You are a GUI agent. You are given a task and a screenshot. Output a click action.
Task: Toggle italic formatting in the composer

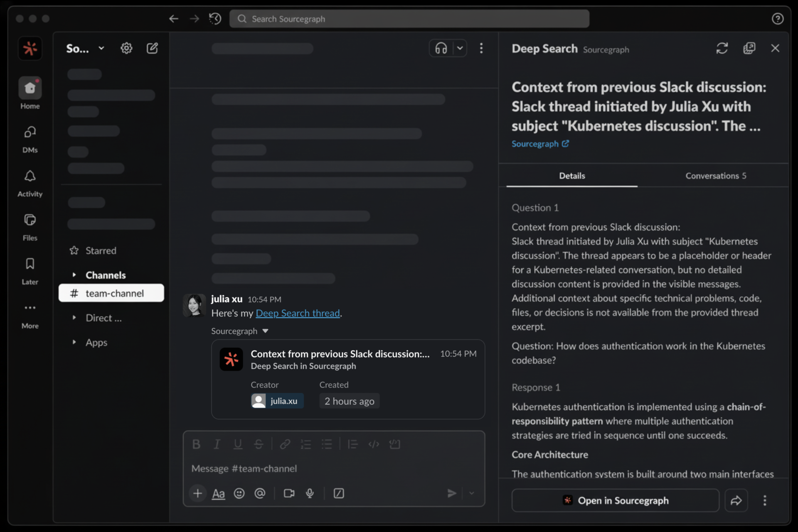point(217,444)
